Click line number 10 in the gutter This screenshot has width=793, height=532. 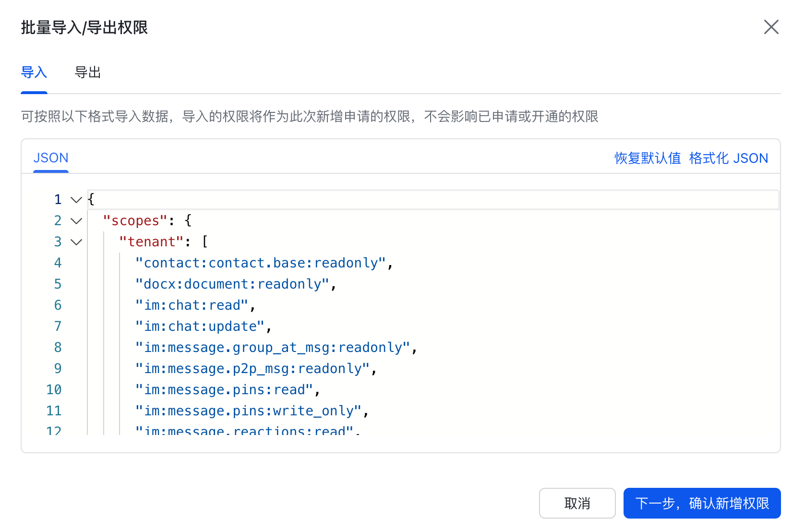coord(54,390)
